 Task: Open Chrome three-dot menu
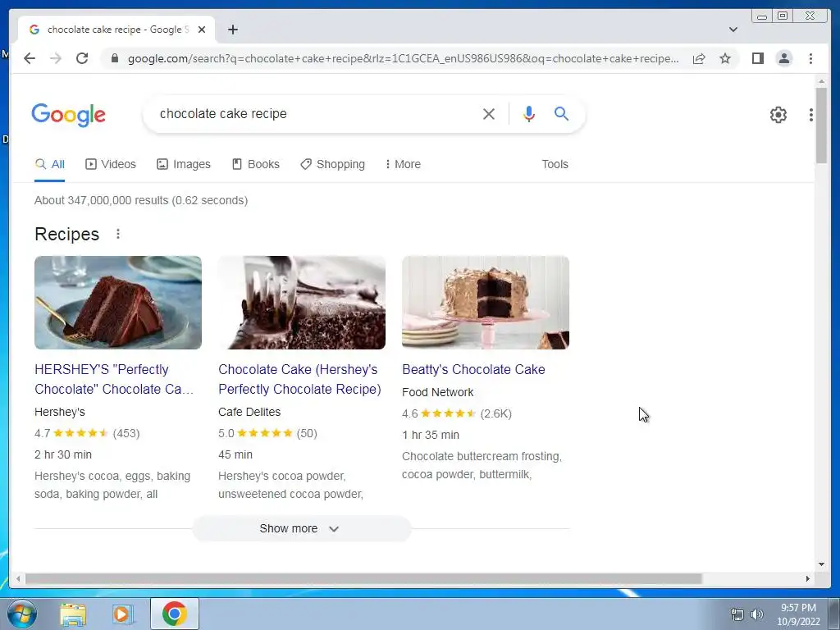(810, 58)
